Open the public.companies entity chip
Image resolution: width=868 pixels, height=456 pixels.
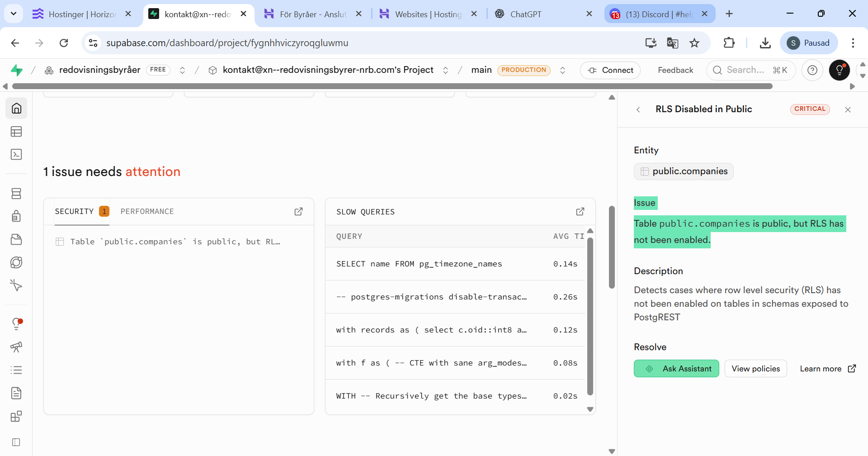684,171
